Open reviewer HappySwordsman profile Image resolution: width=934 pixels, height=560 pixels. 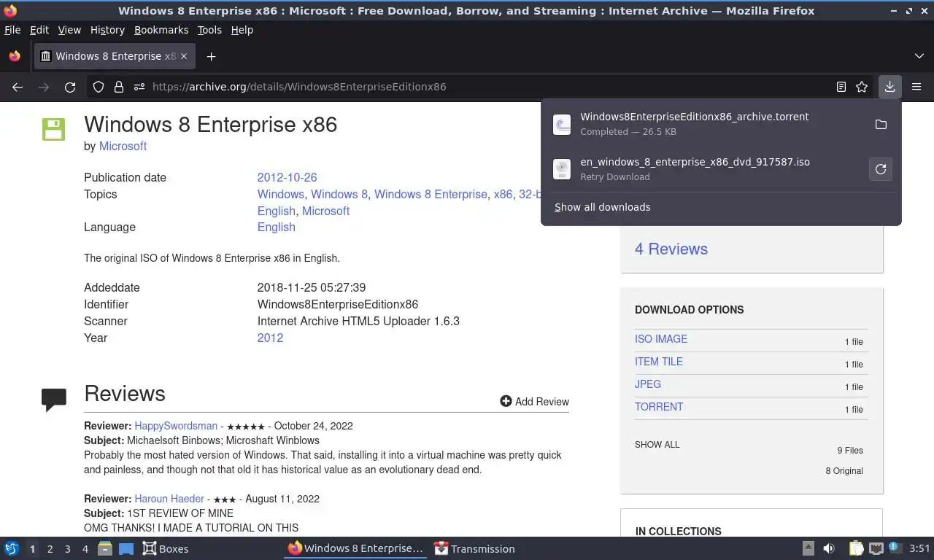pos(176,426)
